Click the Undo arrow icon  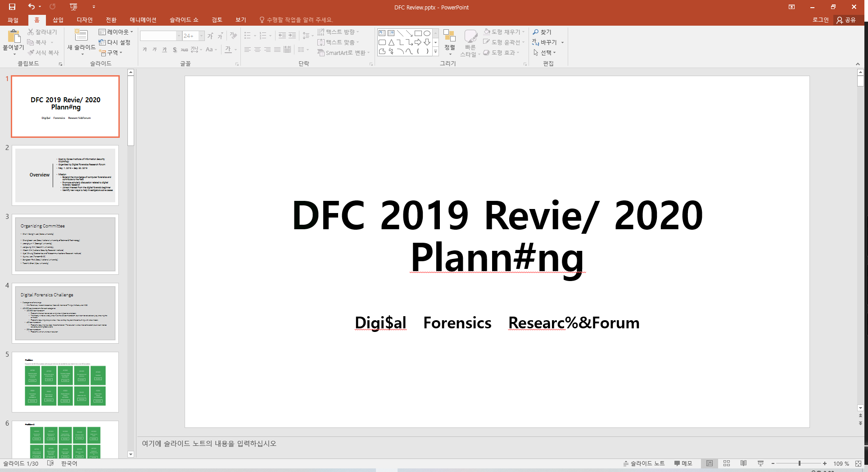31,7
